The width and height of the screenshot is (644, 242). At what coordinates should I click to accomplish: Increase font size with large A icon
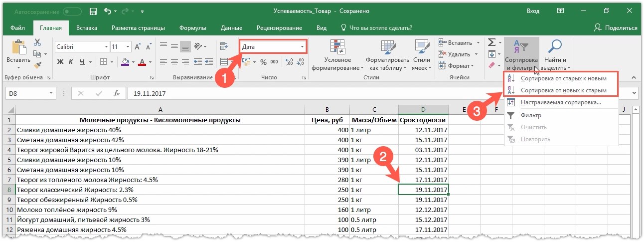137,46
